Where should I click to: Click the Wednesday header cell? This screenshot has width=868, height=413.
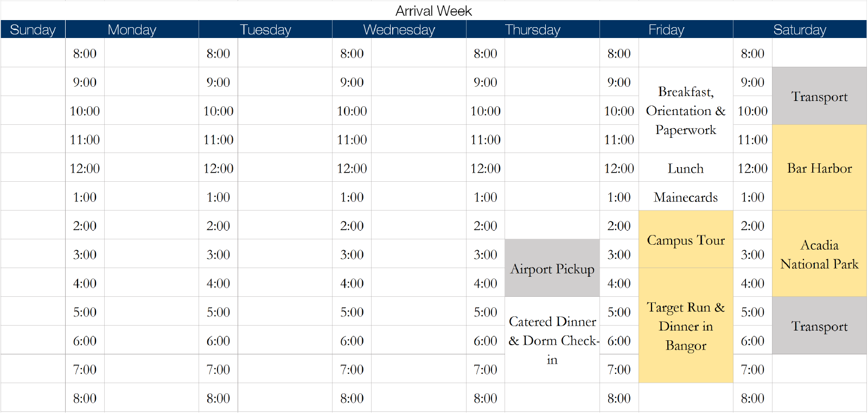point(399,30)
